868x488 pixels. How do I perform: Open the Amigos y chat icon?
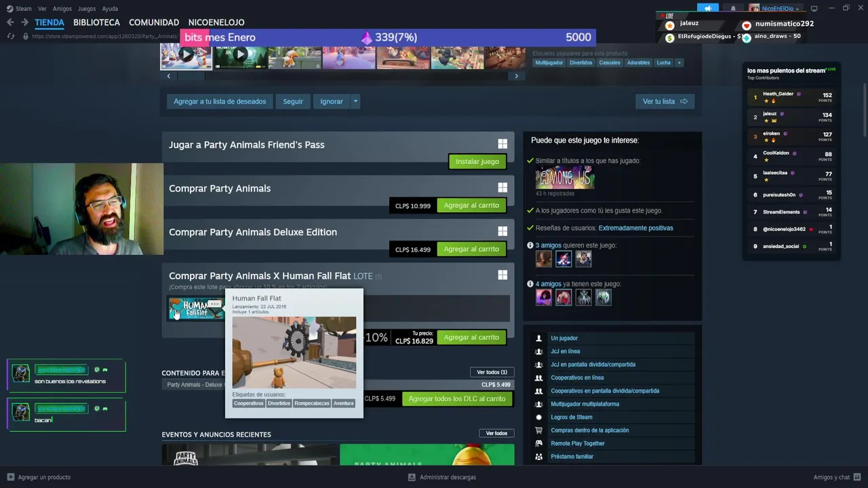[x=857, y=477]
